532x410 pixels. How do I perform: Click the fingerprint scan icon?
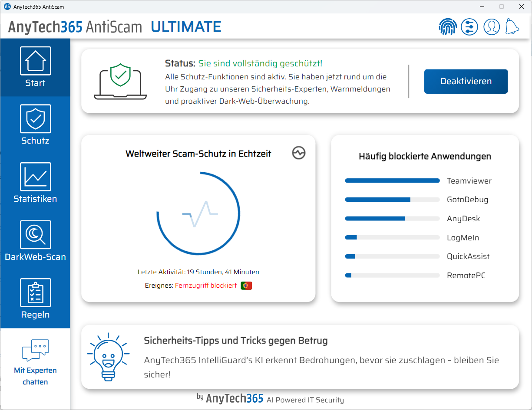click(448, 26)
